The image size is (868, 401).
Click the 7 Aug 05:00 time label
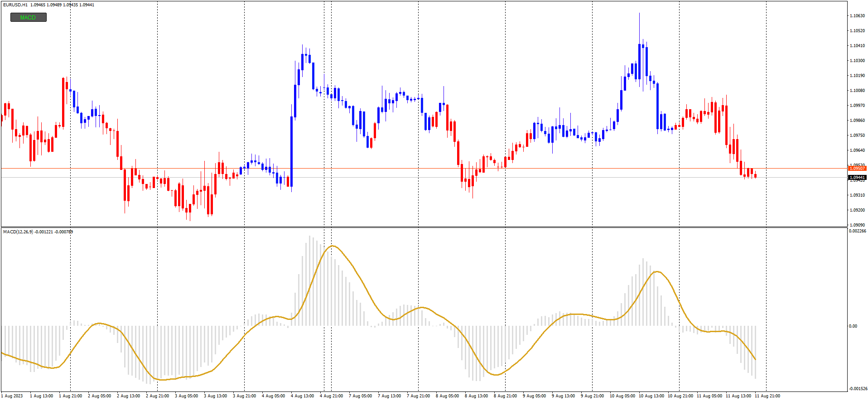point(360,396)
